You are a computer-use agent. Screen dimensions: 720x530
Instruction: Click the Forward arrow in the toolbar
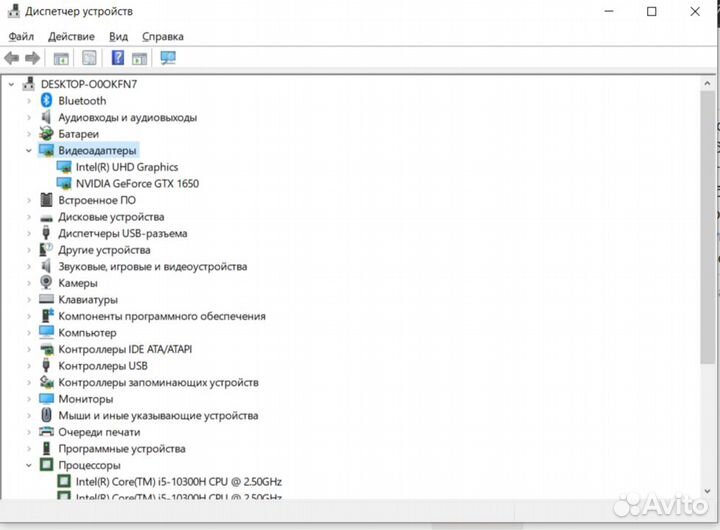(32, 58)
